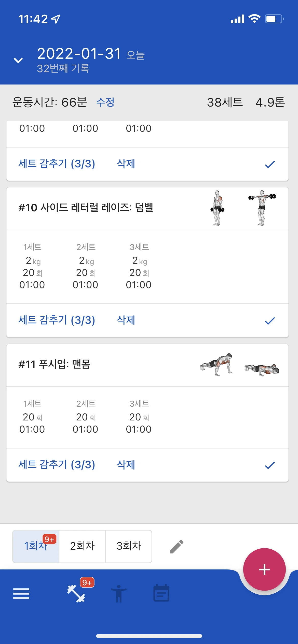
Task: Expand the date chevron next to 2022-01-31
Action: pyautogui.click(x=18, y=60)
